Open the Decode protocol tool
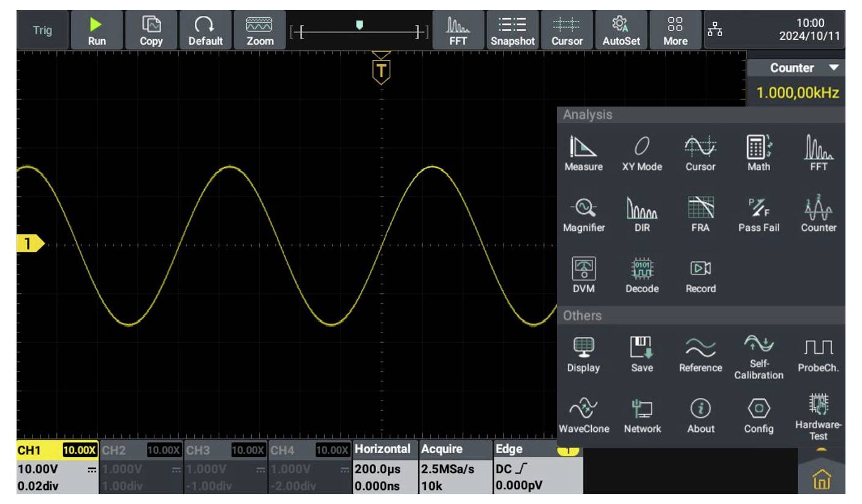The width and height of the screenshot is (862, 504). (641, 276)
